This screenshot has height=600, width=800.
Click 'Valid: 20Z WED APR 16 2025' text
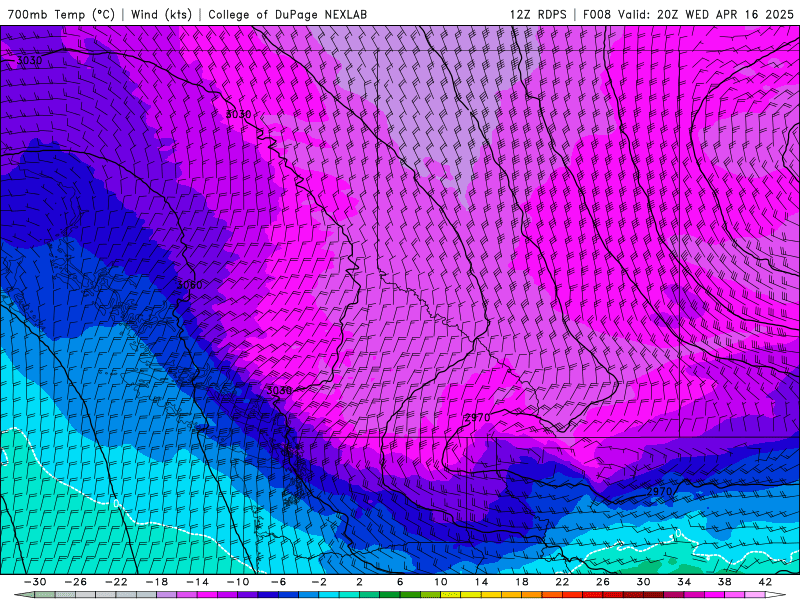coord(706,14)
